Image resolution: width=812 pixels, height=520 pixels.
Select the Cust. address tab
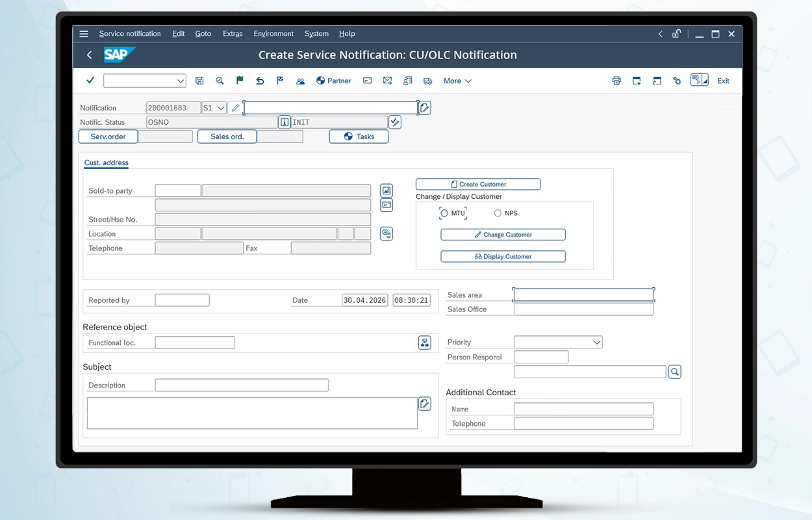click(107, 162)
